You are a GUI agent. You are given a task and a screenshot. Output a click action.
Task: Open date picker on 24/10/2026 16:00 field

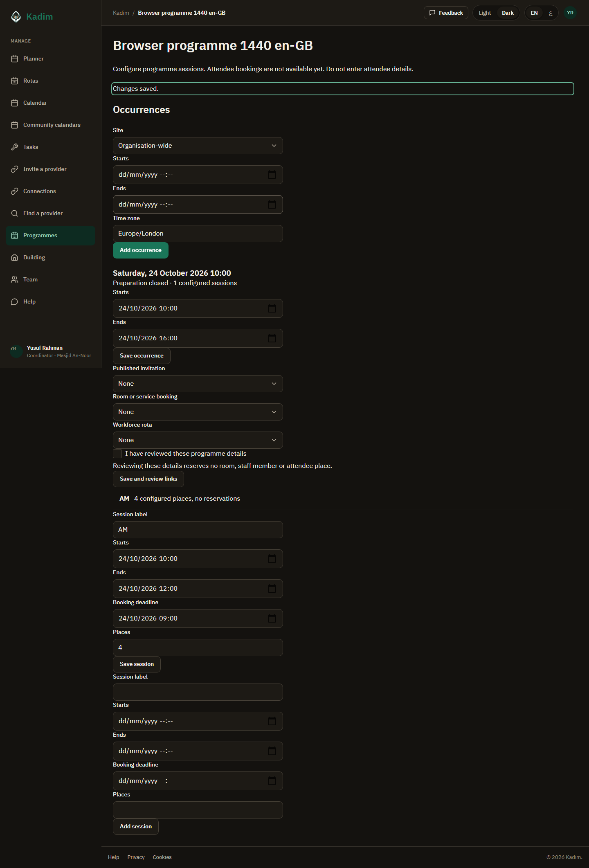coord(272,338)
